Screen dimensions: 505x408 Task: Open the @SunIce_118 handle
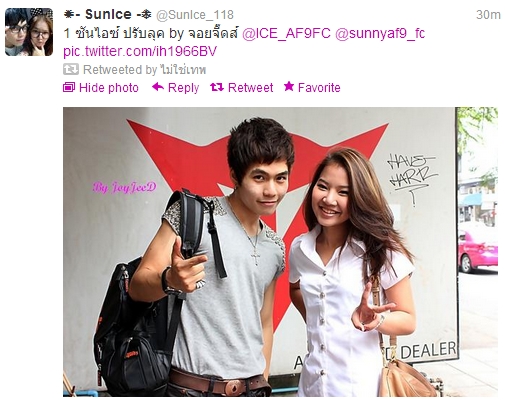[x=195, y=15]
